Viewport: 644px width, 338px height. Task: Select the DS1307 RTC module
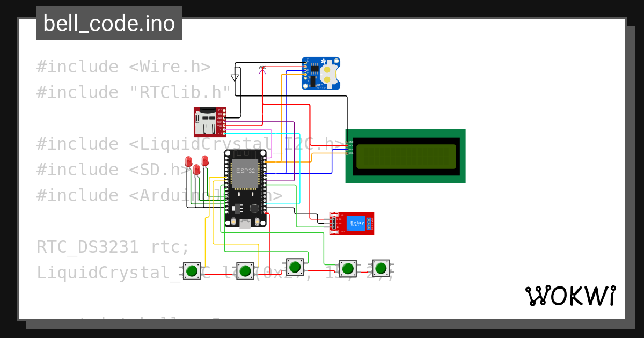tap(320, 73)
